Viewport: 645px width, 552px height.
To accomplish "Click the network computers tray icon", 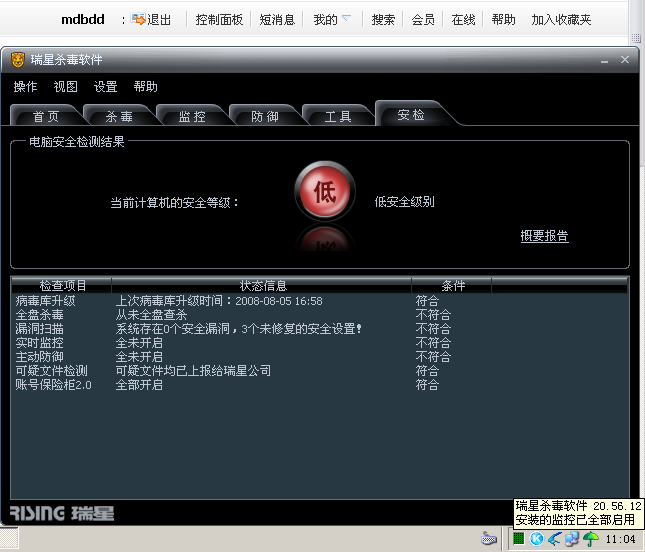I will [x=572, y=538].
